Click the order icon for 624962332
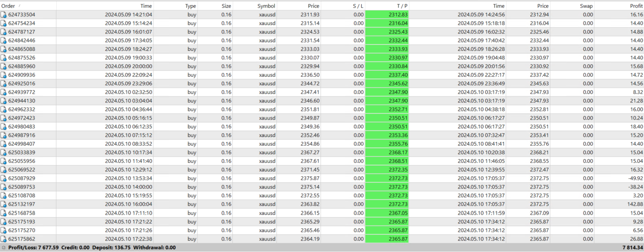This screenshot has height=252, width=644. tap(3, 109)
